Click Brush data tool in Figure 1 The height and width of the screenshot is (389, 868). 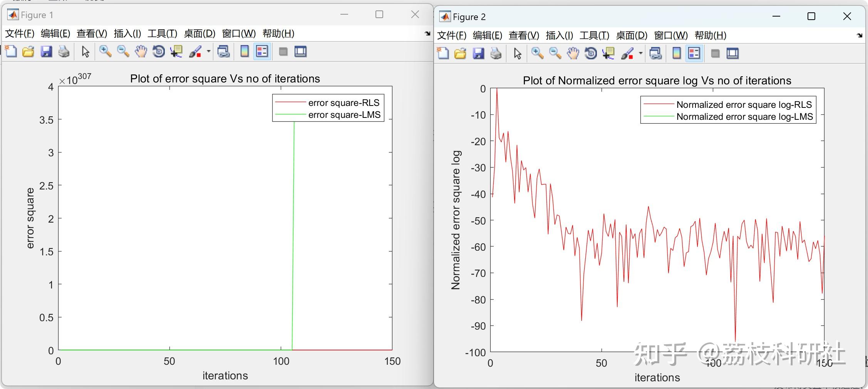point(195,51)
